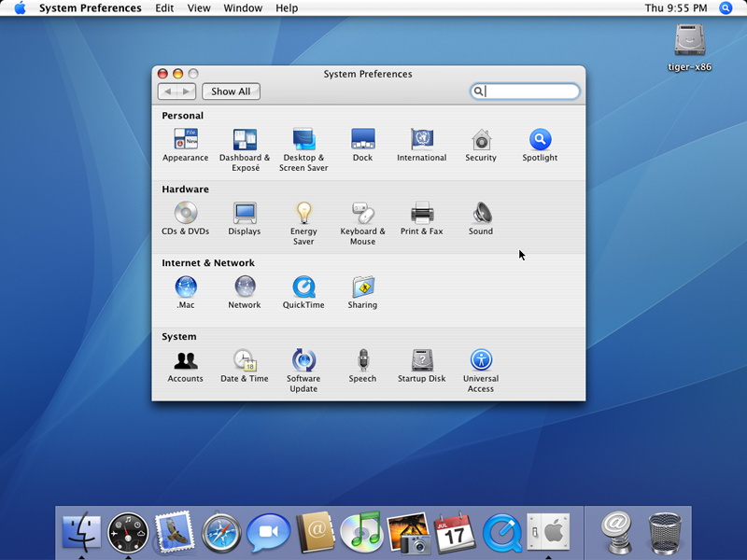Open the Startup Disk pane
Image resolution: width=747 pixels, height=560 pixels.
(x=422, y=361)
